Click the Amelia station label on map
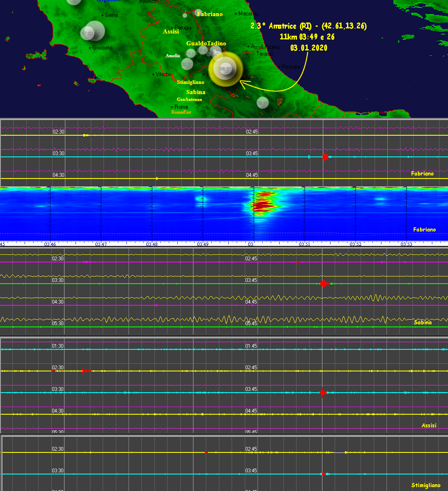The image size is (448, 491). [173, 56]
